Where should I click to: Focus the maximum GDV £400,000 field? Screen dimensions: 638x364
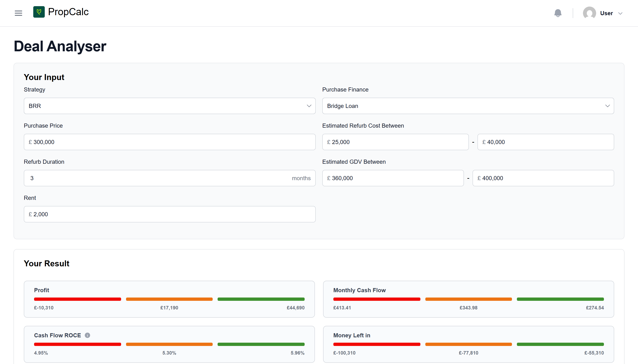543,178
